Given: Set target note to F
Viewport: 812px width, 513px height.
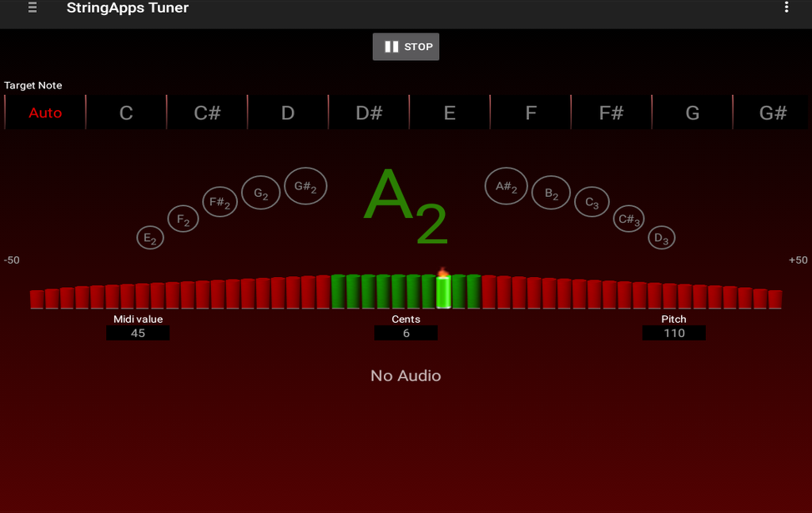Looking at the screenshot, I should tap(531, 113).
